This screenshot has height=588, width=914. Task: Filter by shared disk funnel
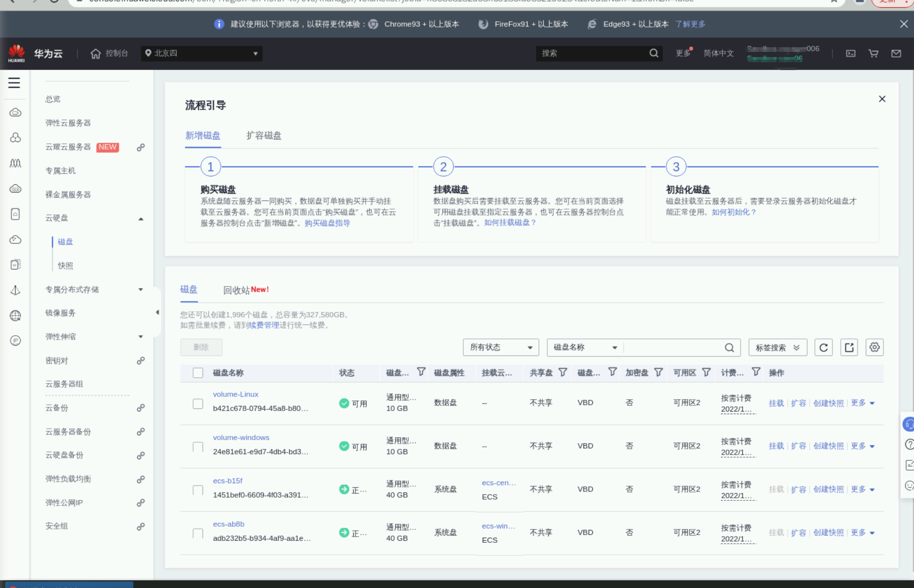[x=562, y=372]
